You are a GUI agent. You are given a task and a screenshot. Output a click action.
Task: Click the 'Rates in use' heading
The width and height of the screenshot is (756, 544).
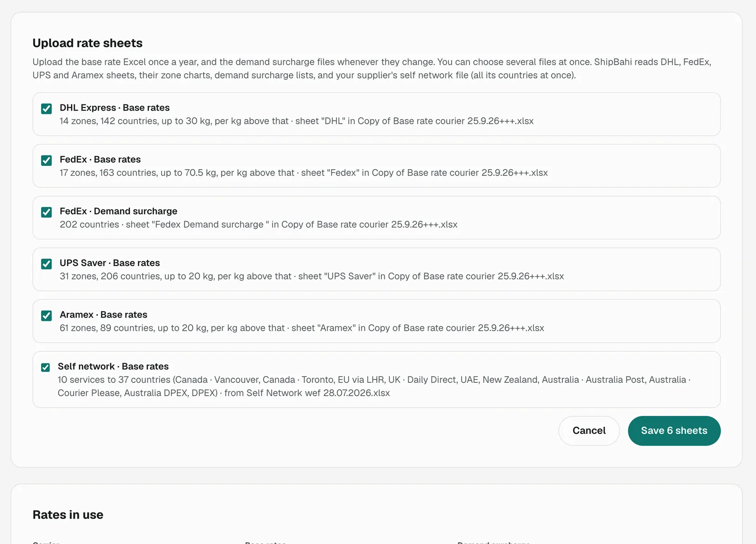coord(68,515)
